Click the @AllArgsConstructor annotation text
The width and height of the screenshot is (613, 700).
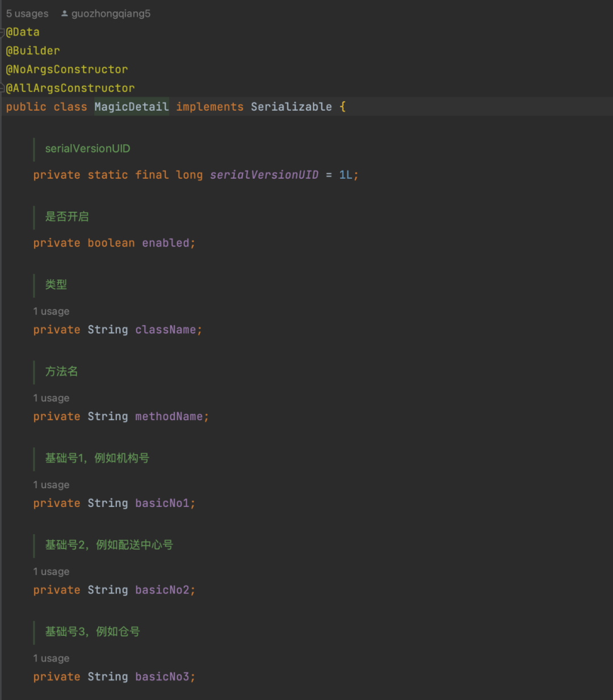point(70,89)
